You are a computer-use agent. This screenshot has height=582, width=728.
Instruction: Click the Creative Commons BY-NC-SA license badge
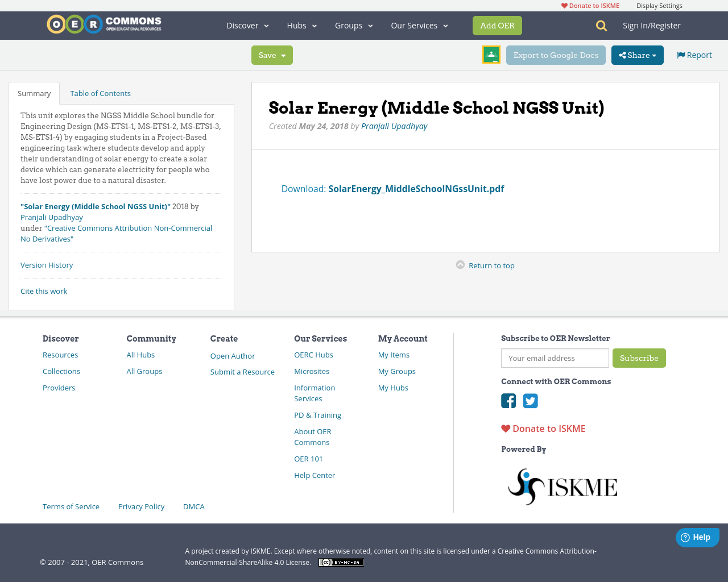click(x=341, y=562)
